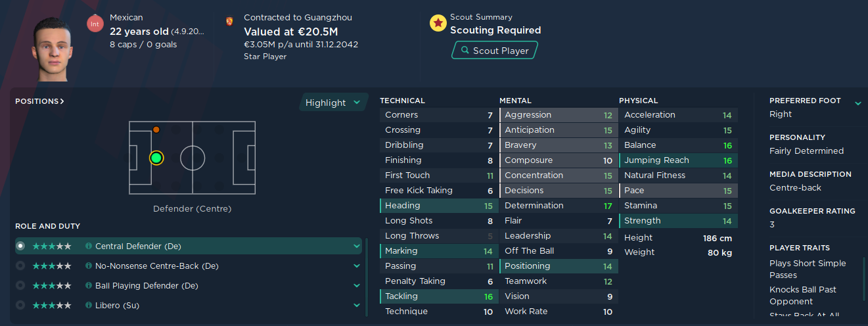Click the player's face portrait
Image resolution: width=868 pixels, height=326 pixels.
pyautogui.click(x=54, y=49)
